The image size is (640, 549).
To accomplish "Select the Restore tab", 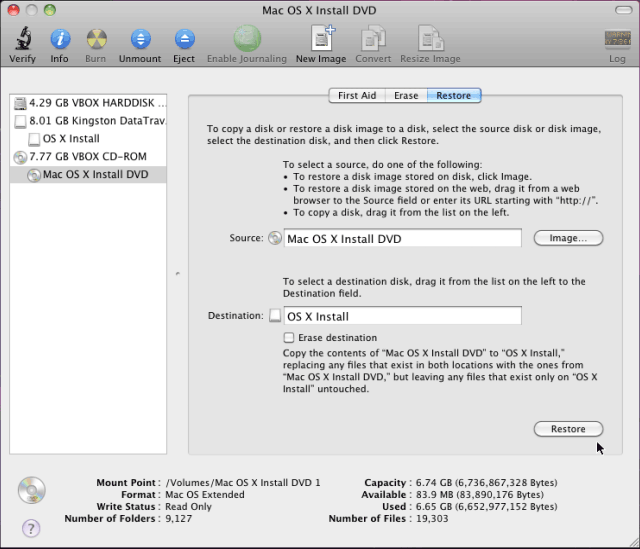I will (x=454, y=96).
